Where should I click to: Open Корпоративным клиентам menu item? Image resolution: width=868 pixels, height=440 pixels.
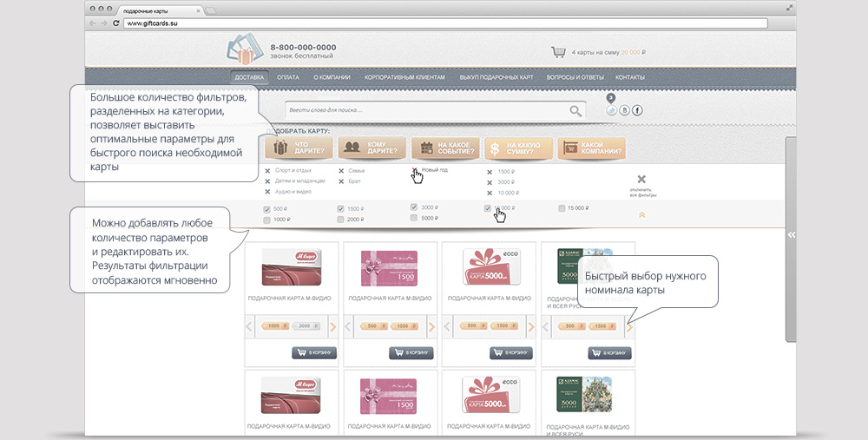404,77
